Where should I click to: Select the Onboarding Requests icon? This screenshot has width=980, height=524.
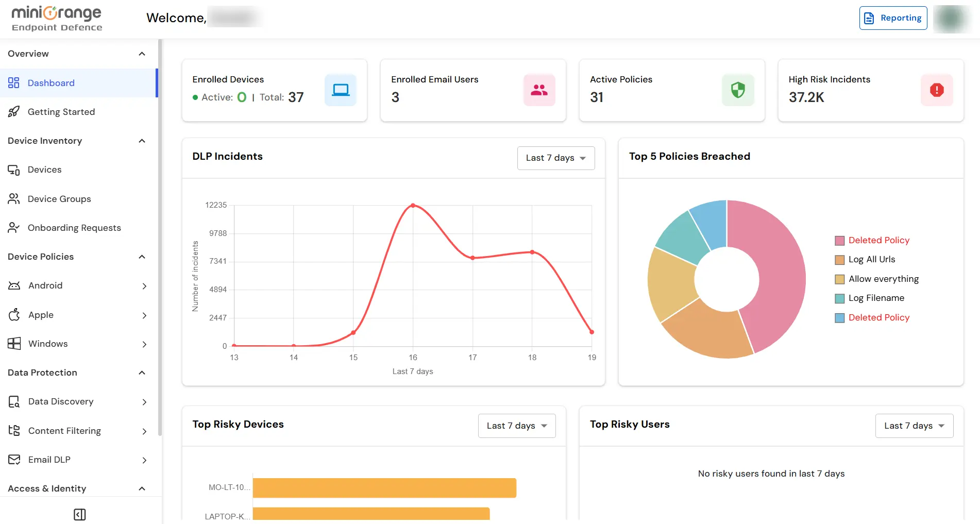[14, 228]
